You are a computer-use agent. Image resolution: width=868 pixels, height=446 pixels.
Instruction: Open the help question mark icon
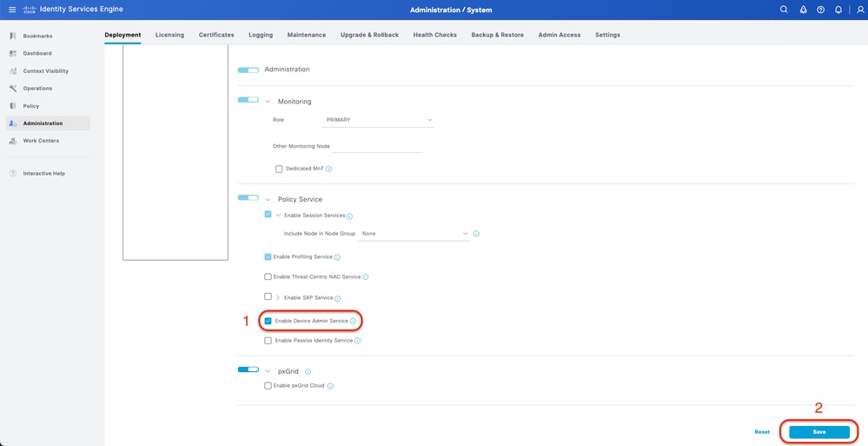821,10
